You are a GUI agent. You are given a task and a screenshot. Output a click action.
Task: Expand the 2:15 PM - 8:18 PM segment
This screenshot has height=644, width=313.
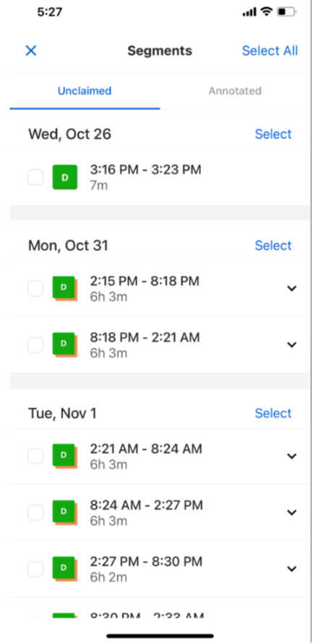click(x=291, y=288)
